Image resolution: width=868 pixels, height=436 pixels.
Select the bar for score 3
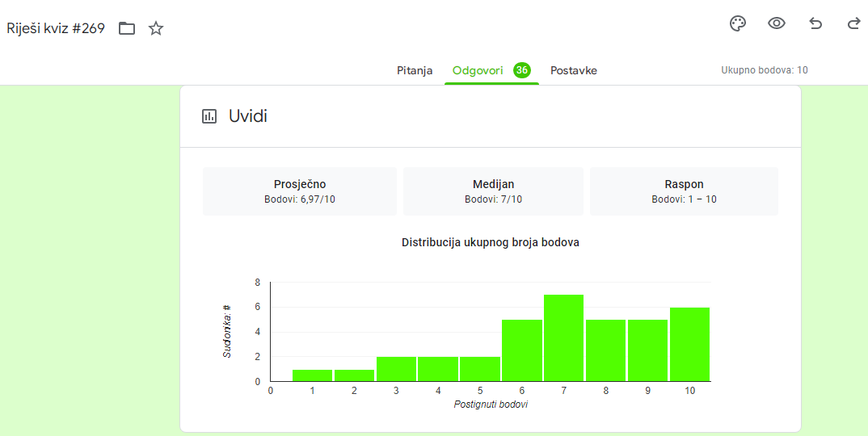tap(396, 369)
